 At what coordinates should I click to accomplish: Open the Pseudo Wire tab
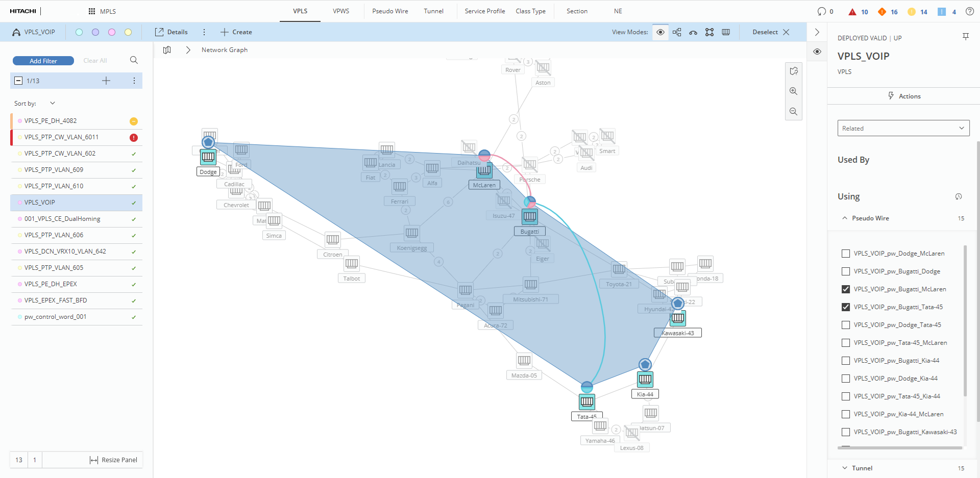390,11
